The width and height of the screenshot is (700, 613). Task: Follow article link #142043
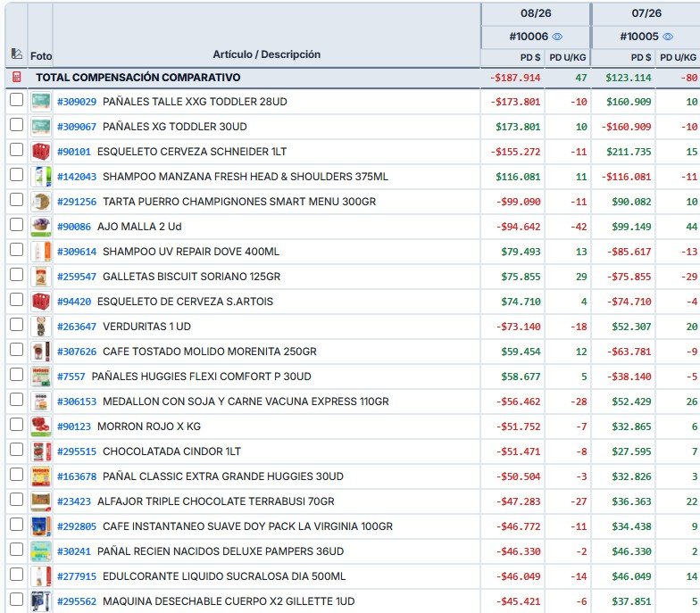(77, 177)
